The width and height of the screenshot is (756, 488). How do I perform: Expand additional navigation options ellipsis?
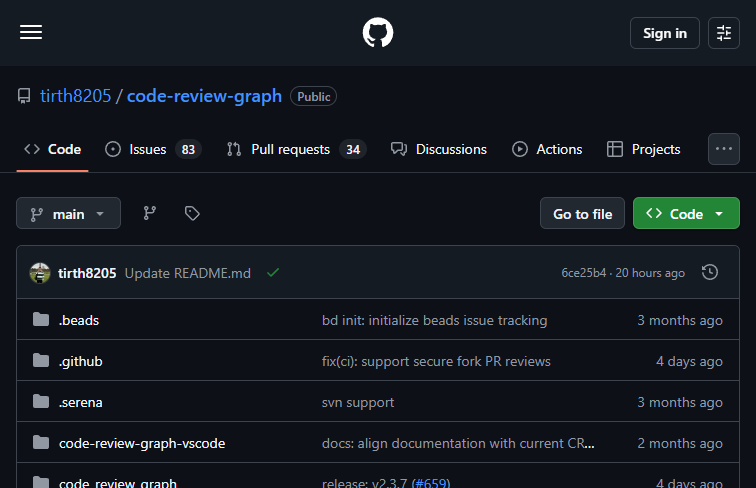tap(724, 149)
